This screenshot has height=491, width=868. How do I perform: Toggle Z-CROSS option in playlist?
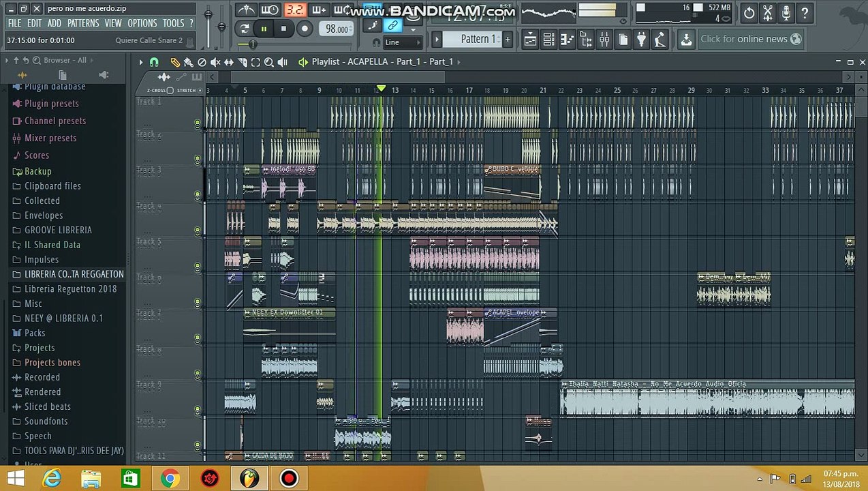tap(170, 91)
